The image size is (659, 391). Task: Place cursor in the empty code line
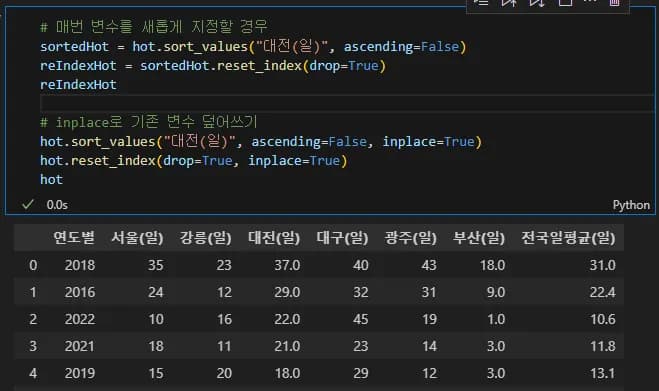pyautogui.click(x=346, y=103)
